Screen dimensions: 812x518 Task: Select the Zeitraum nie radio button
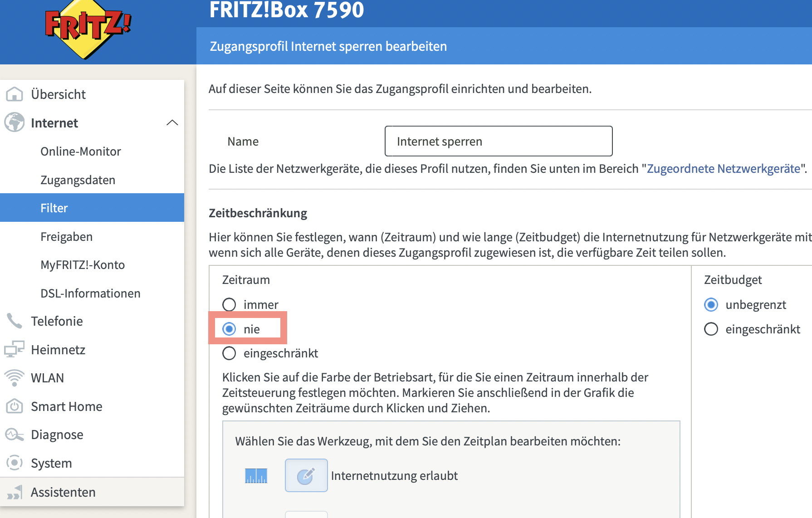click(229, 329)
